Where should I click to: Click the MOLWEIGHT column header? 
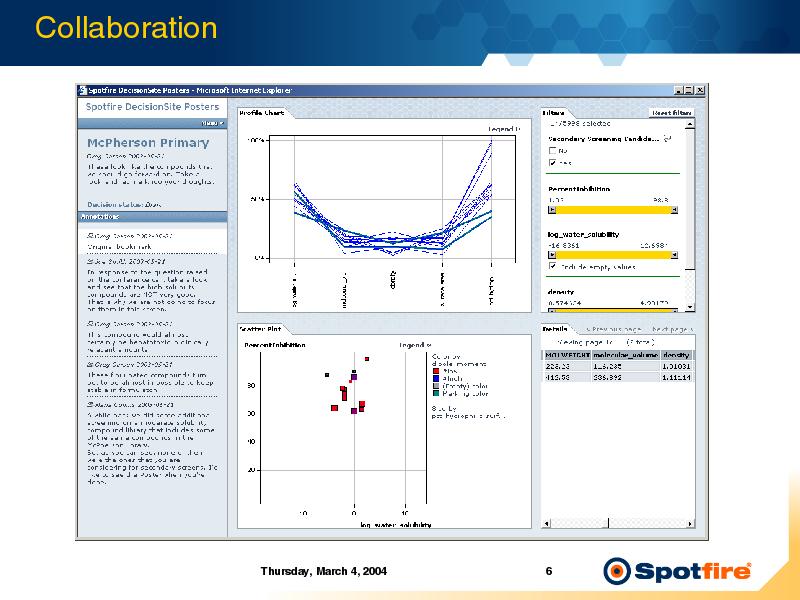(x=567, y=355)
